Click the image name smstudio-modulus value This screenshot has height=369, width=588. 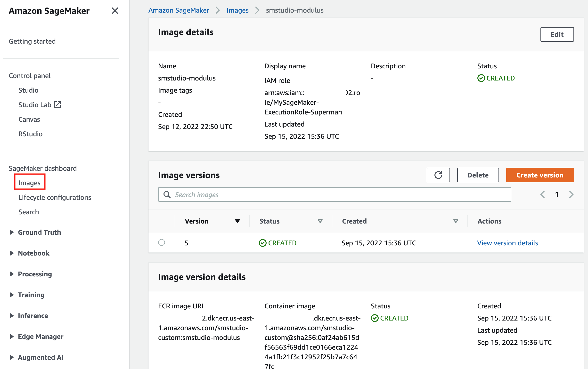pyautogui.click(x=187, y=78)
